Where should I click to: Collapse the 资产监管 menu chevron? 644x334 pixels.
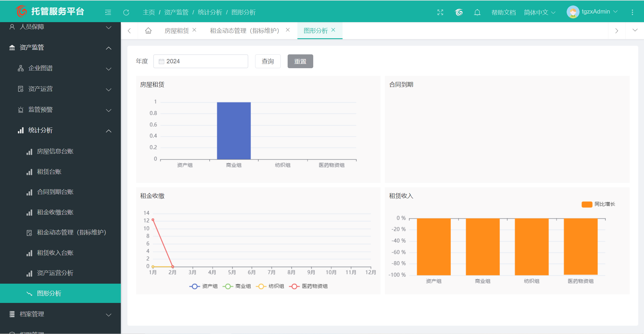pyautogui.click(x=109, y=48)
